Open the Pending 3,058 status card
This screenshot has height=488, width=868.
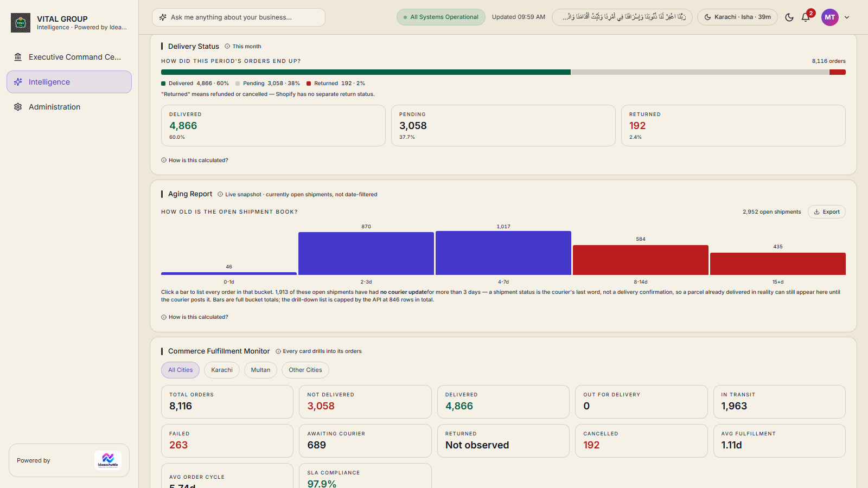coord(503,125)
